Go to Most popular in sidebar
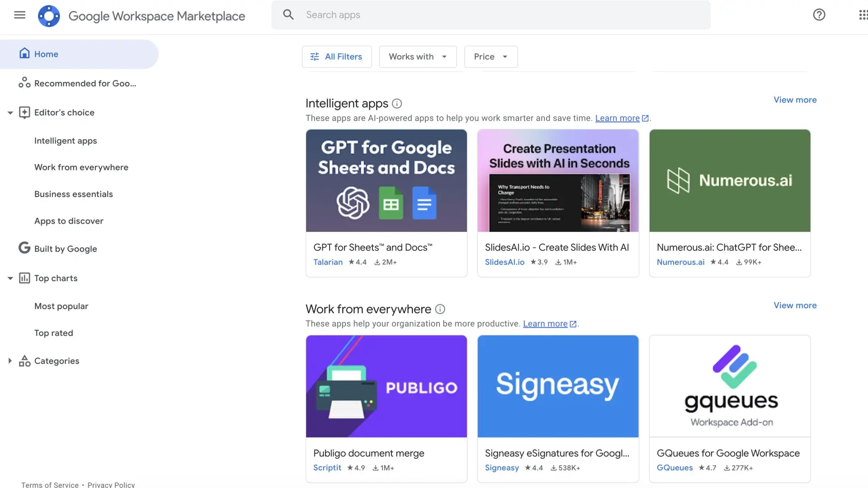The width and height of the screenshot is (868, 488). coord(61,306)
